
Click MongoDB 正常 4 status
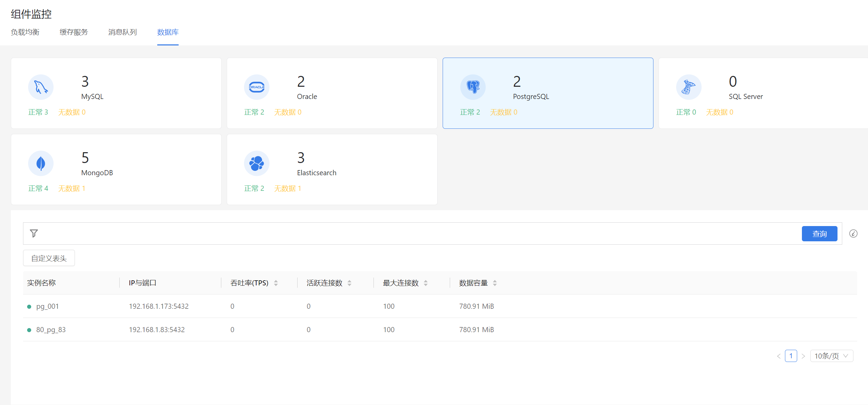tap(38, 188)
